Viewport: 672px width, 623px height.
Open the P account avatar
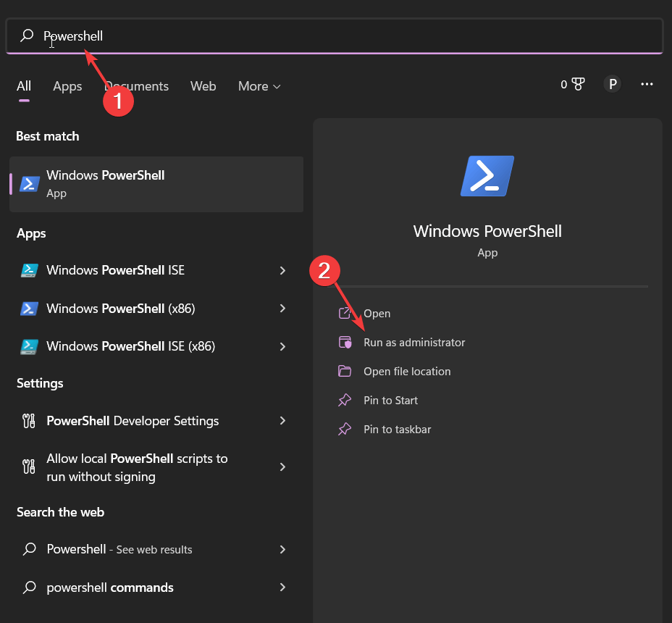pyautogui.click(x=613, y=84)
